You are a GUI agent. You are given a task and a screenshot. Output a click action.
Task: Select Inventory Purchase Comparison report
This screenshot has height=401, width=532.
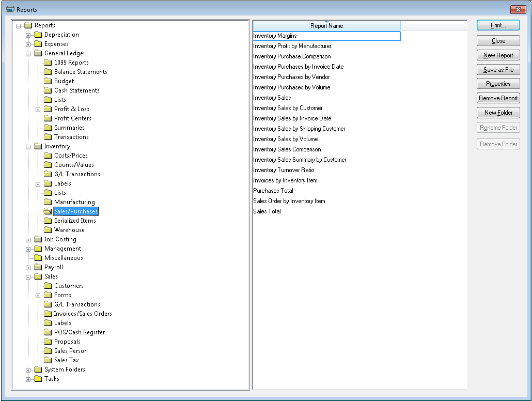point(292,56)
